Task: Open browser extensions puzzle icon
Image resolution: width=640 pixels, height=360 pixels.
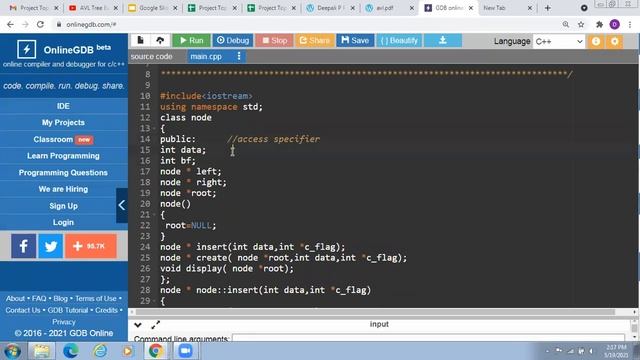Action: (599, 24)
